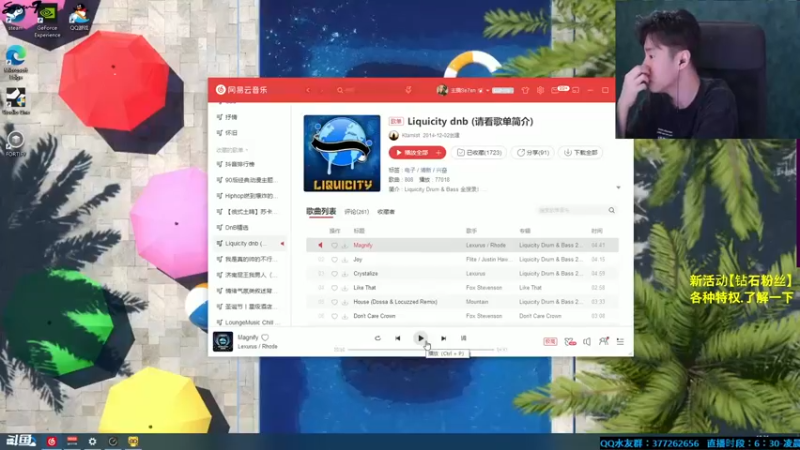800x450 pixels.
Task: Open the red sound quality badge
Action: coord(550,341)
